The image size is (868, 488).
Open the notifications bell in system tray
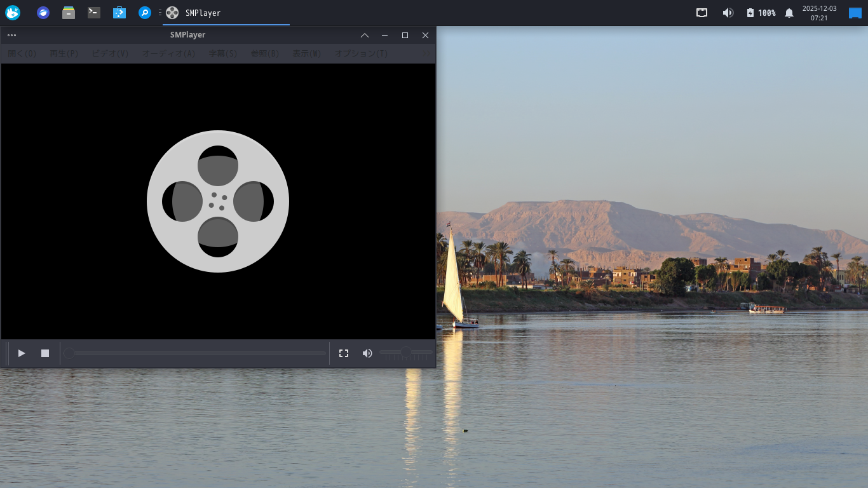tap(789, 13)
